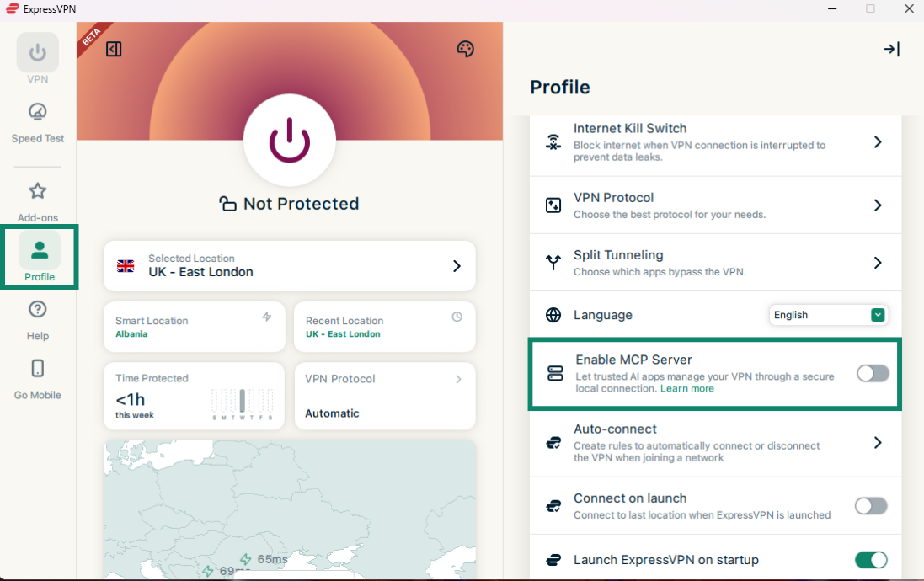Image resolution: width=924 pixels, height=581 pixels.
Task: Choose the Smart Location Albania card
Action: click(195, 327)
